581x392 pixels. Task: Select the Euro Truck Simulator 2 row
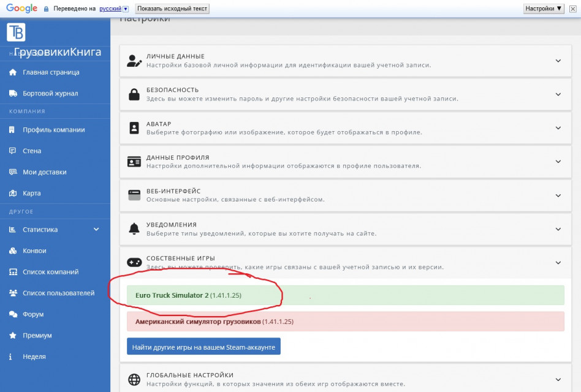click(x=345, y=295)
